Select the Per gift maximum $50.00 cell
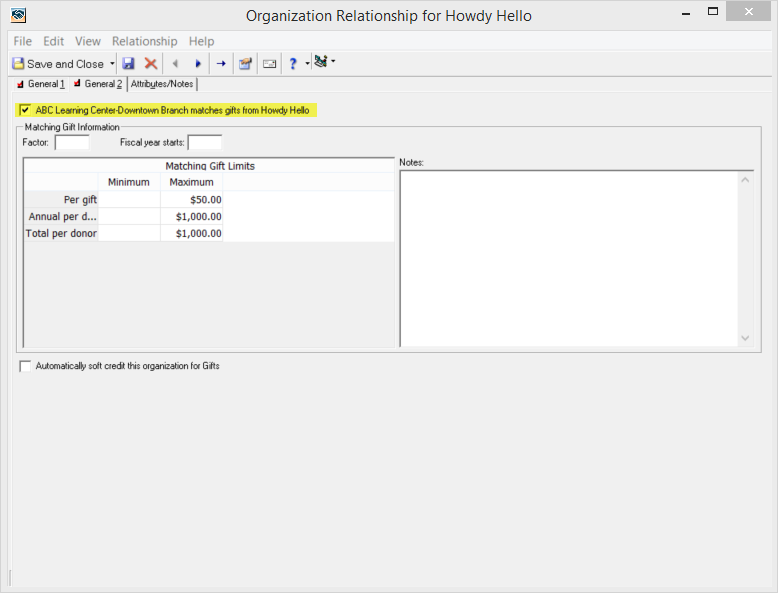Viewport: 778px width, 593px height. click(x=192, y=199)
